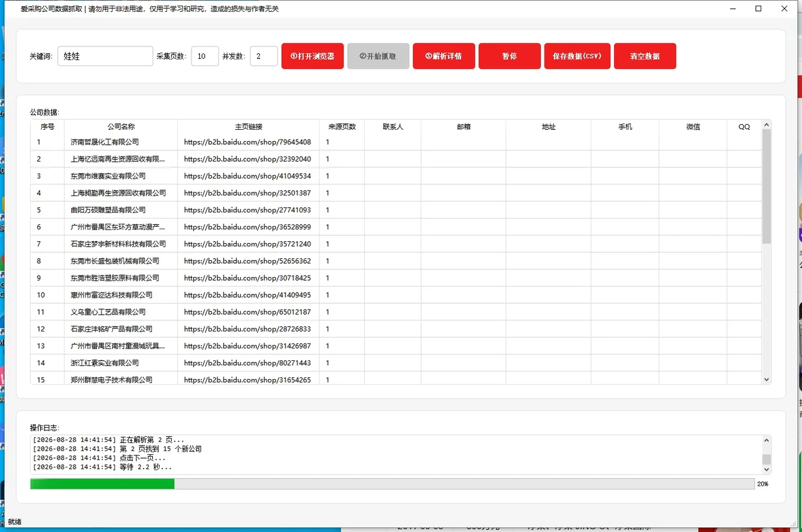Click the 地址 column header
This screenshot has width=802, height=532.
click(x=549, y=127)
